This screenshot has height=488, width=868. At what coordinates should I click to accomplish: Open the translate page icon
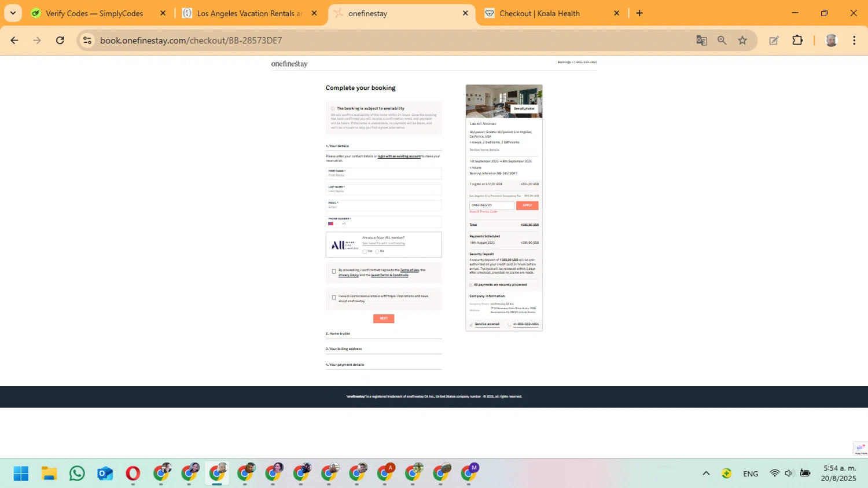click(x=701, y=41)
